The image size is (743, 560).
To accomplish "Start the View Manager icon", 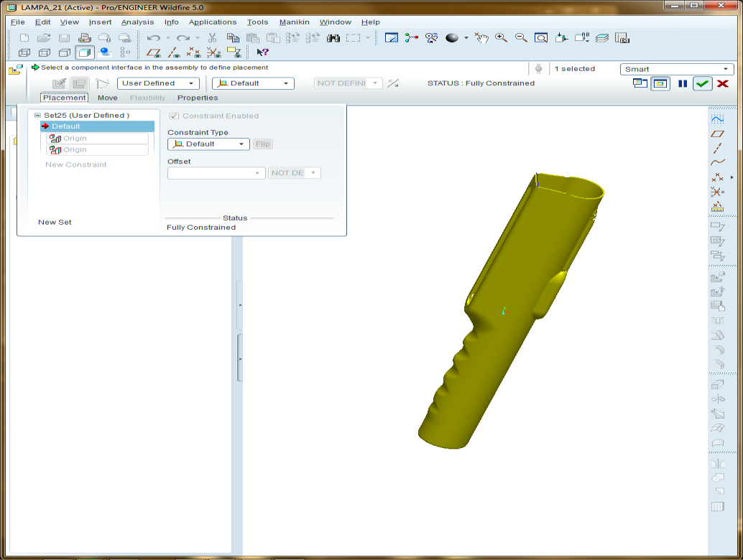I will point(622,38).
